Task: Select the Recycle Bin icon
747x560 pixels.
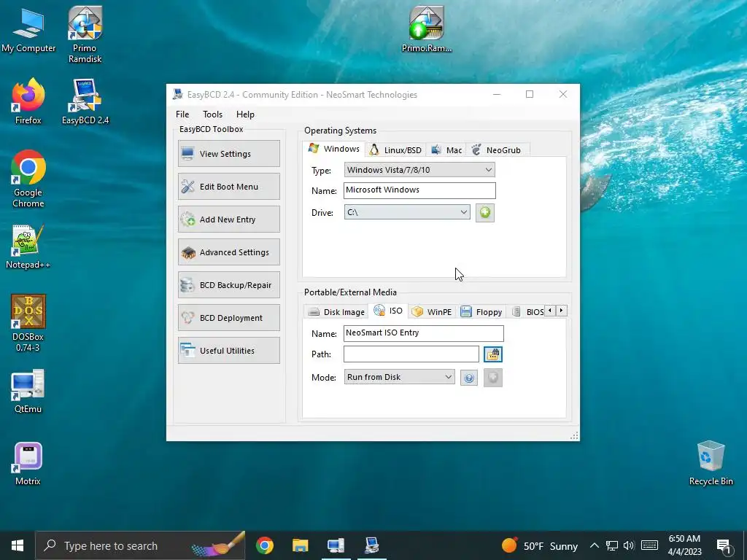Action: coord(711,463)
